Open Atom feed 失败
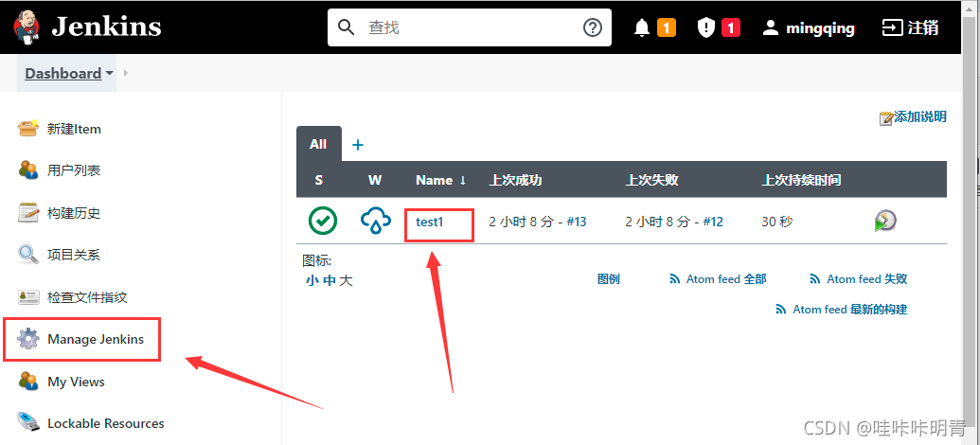 (x=867, y=278)
